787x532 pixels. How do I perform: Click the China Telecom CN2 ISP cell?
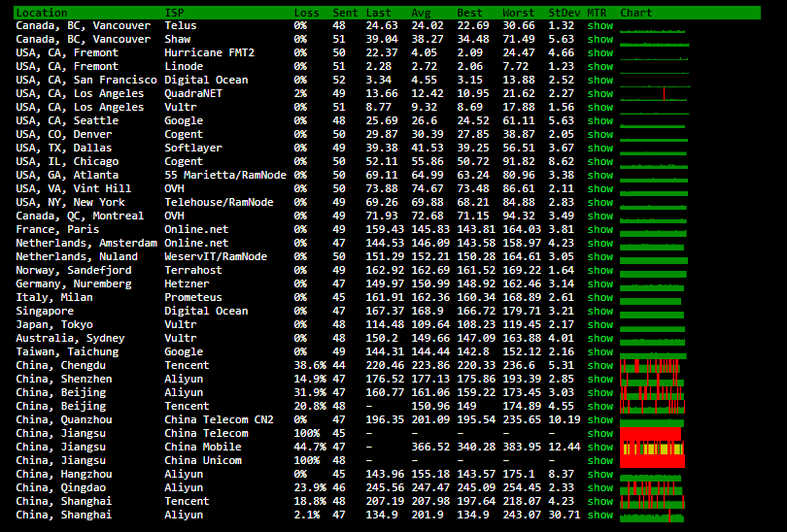click(219, 419)
